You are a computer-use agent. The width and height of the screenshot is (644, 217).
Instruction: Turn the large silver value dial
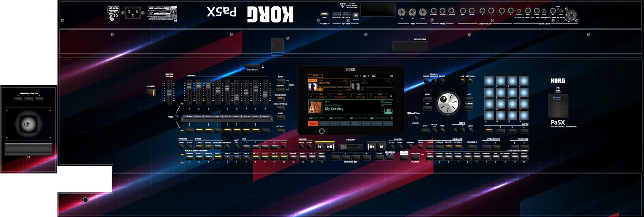[448, 103]
